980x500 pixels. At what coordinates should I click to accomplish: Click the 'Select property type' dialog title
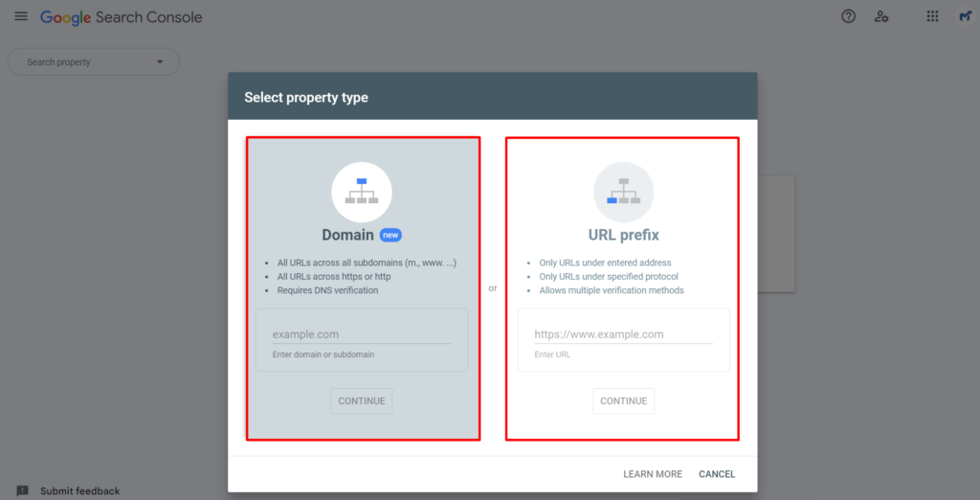click(306, 98)
